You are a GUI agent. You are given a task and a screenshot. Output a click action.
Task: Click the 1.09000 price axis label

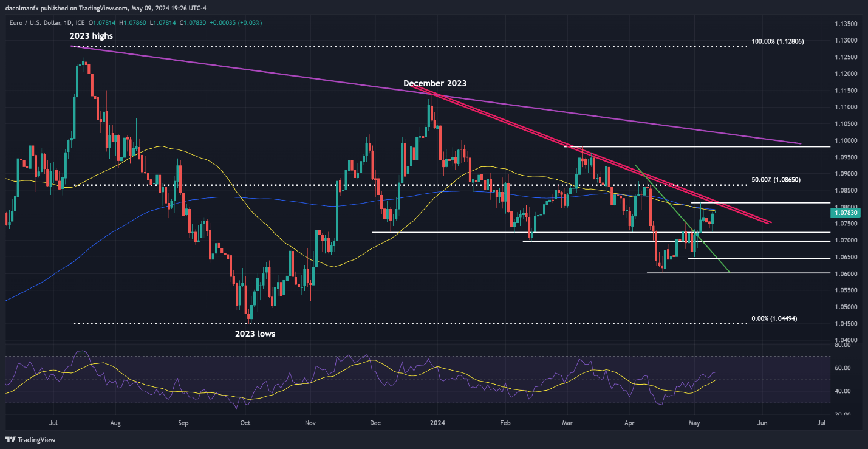[846, 174]
